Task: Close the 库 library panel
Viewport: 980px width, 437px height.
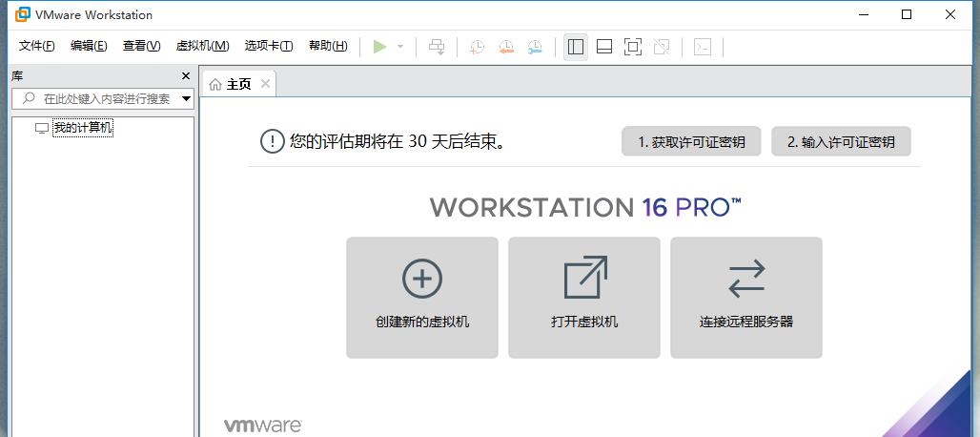Action: tap(186, 76)
